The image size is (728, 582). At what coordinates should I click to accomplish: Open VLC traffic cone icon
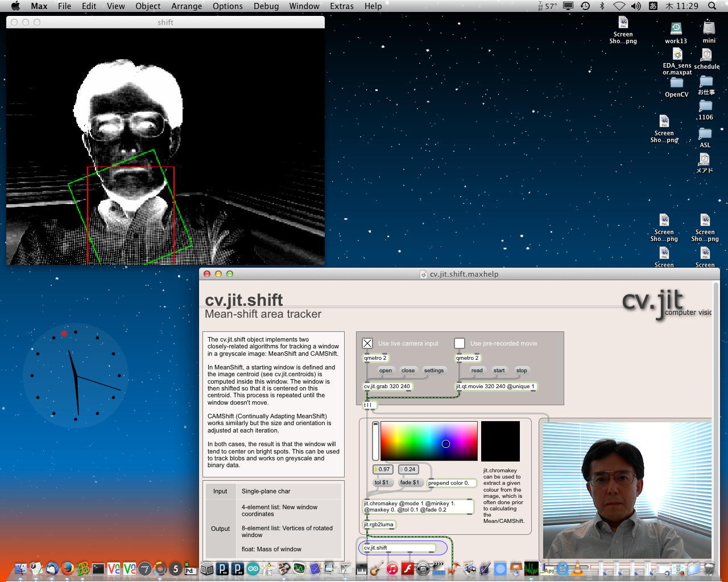pos(578,568)
